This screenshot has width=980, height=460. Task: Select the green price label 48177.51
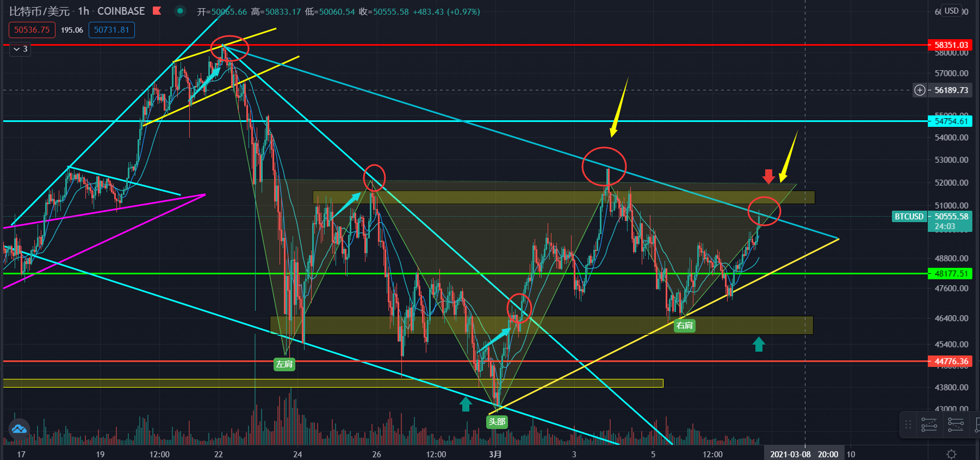tap(950, 274)
